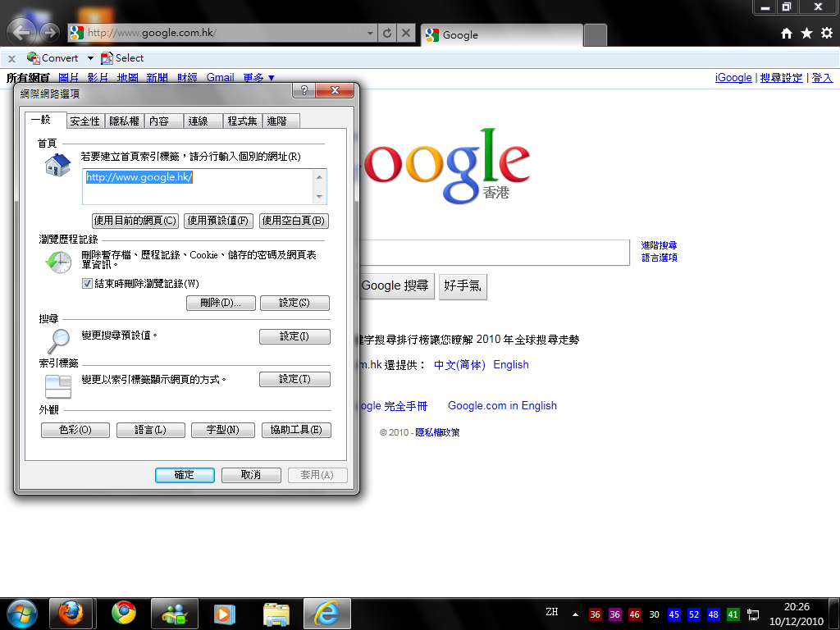The height and width of the screenshot is (630, 840).
Task: Open the 搜尋設定 link
Action: [781, 78]
